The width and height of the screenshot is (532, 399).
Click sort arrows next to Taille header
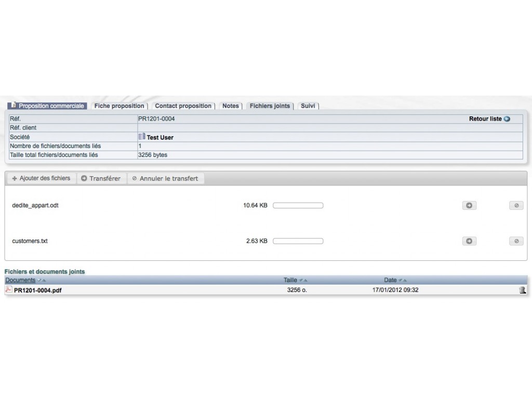303,280
